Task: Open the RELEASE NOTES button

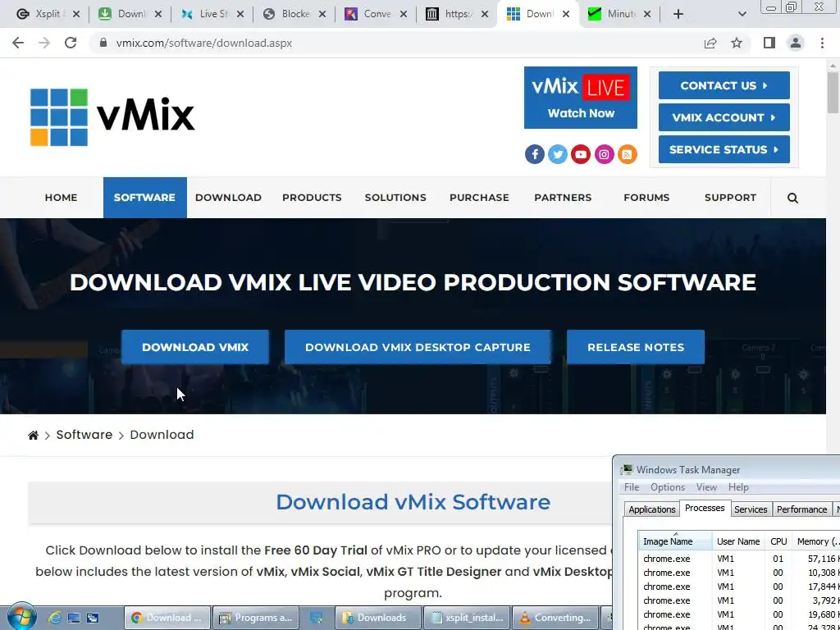Action: 636,347
